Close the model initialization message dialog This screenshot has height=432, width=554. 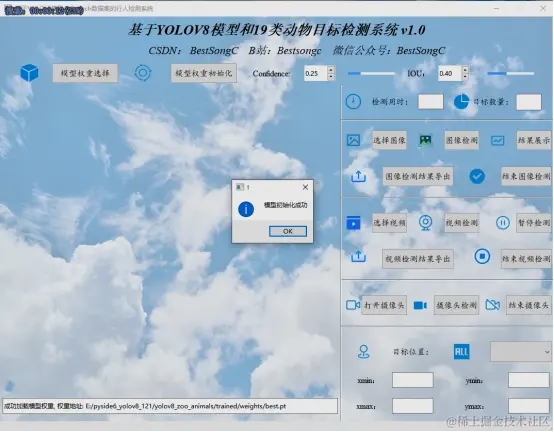click(x=305, y=187)
